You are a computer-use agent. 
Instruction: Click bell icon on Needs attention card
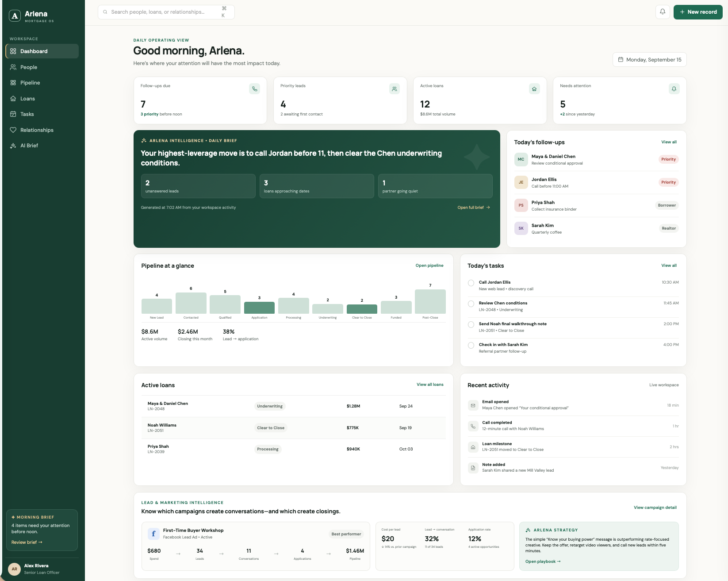point(674,89)
